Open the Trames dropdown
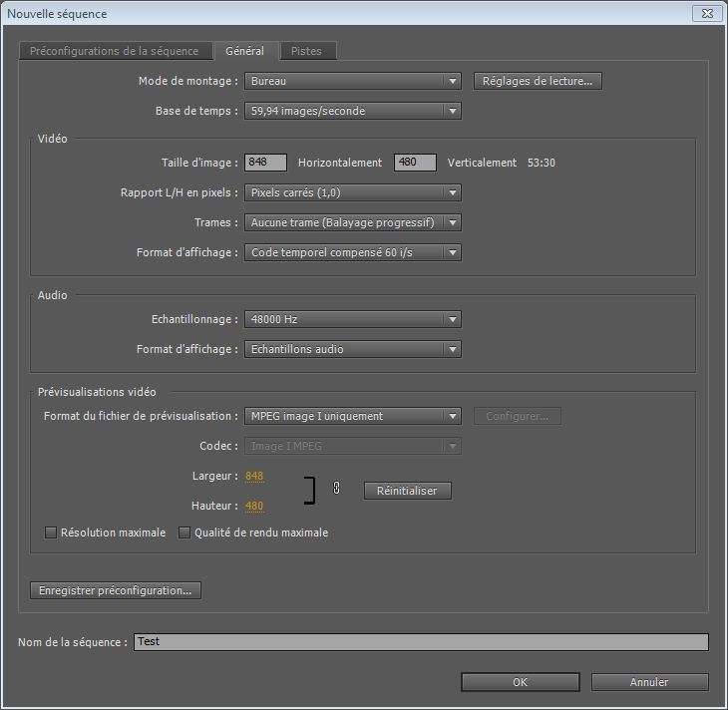This screenshot has width=728, height=710. tap(353, 222)
